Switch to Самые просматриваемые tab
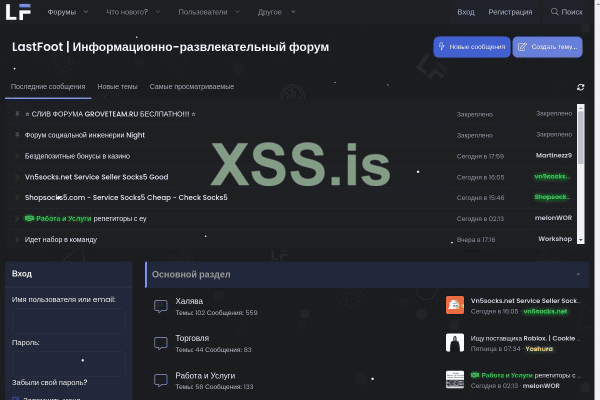Screen dimensions: 600x400 point(192,87)
